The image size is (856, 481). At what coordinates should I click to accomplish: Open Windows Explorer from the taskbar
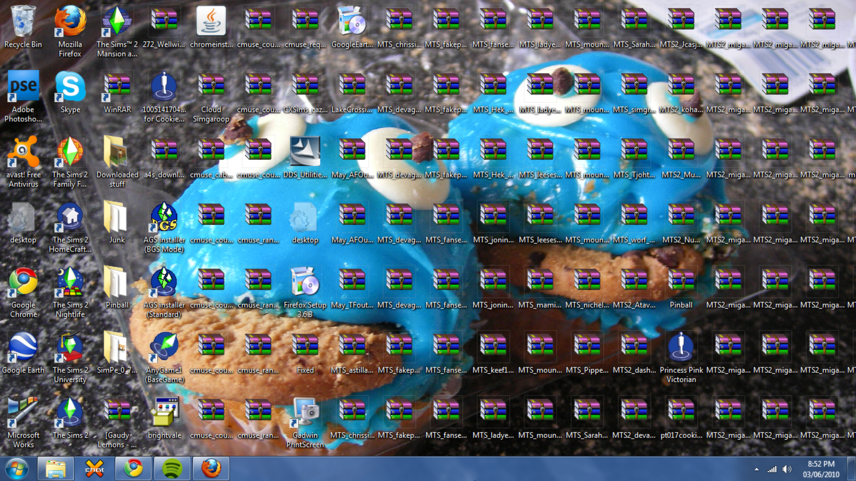pos(56,468)
